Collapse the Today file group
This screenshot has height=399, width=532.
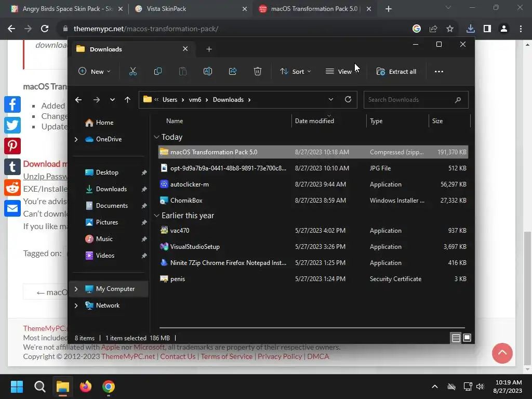pyautogui.click(x=156, y=137)
